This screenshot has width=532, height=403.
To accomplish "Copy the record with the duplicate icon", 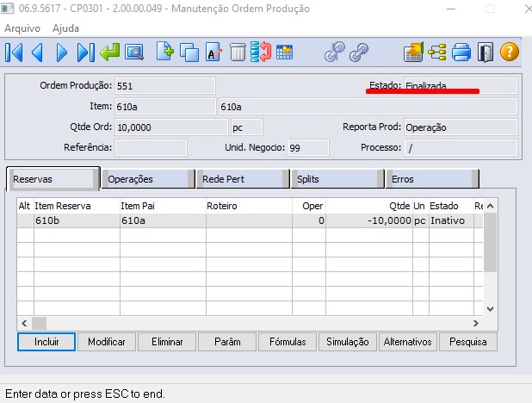I will pos(189,53).
